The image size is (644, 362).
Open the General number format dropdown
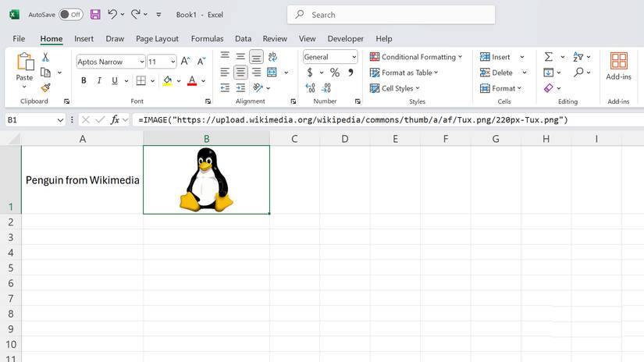pyautogui.click(x=354, y=57)
